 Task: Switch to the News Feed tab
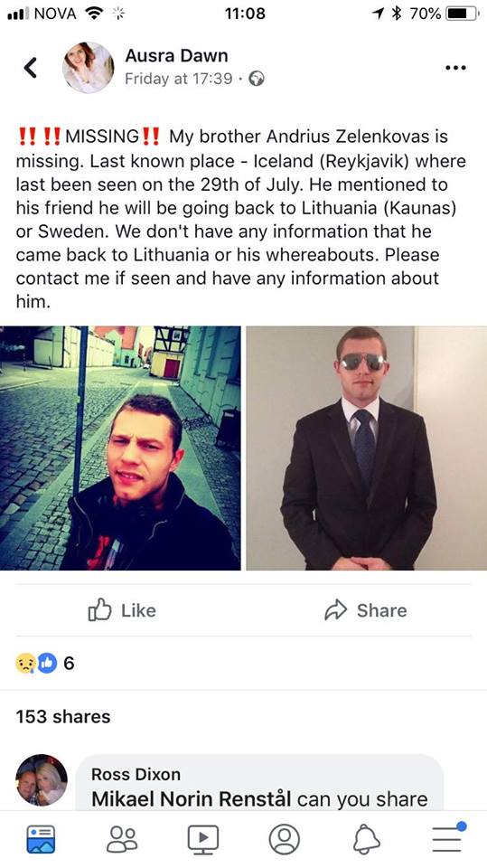[x=41, y=839]
